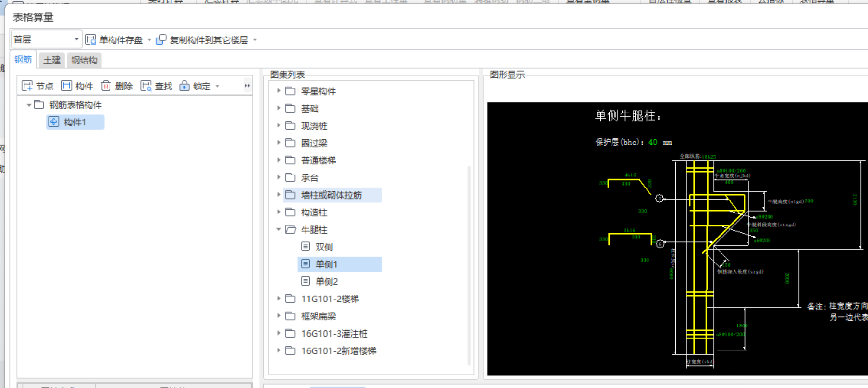
Task: Expand the 墙柱或砌体拉筋 folder arrow
Action: click(x=279, y=194)
